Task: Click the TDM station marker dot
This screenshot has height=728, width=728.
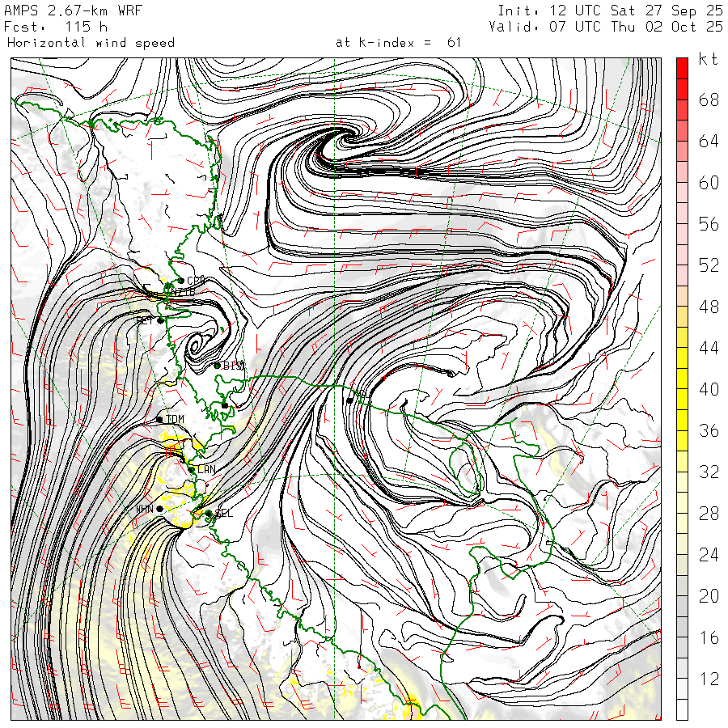Action: (159, 419)
